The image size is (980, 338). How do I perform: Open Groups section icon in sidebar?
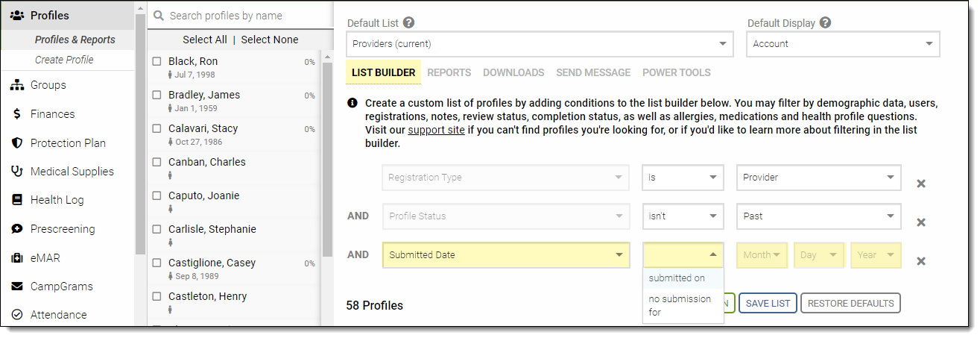tap(16, 85)
